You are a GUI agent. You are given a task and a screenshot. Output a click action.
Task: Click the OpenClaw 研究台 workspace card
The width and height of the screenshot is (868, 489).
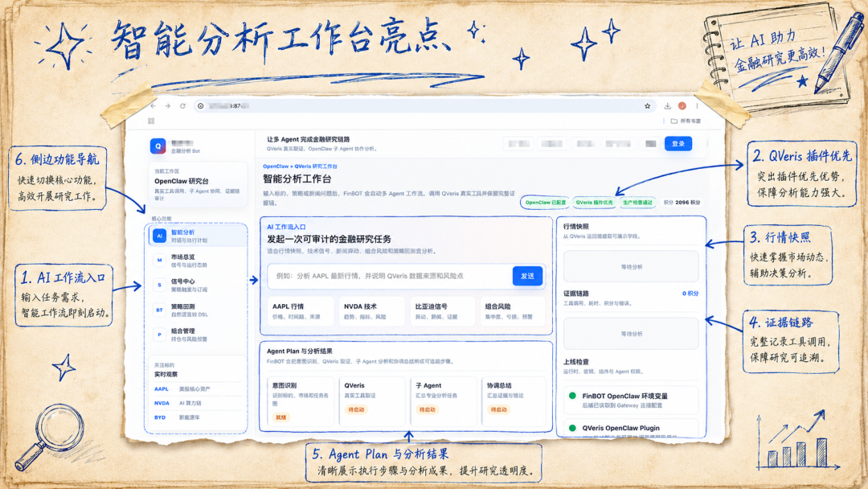pos(198,185)
